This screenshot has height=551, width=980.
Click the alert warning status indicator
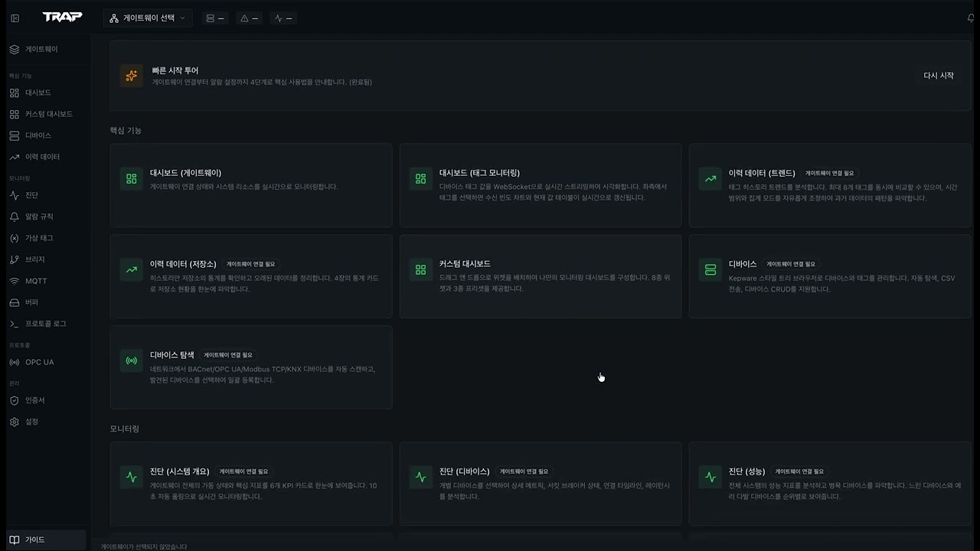(x=250, y=18)
